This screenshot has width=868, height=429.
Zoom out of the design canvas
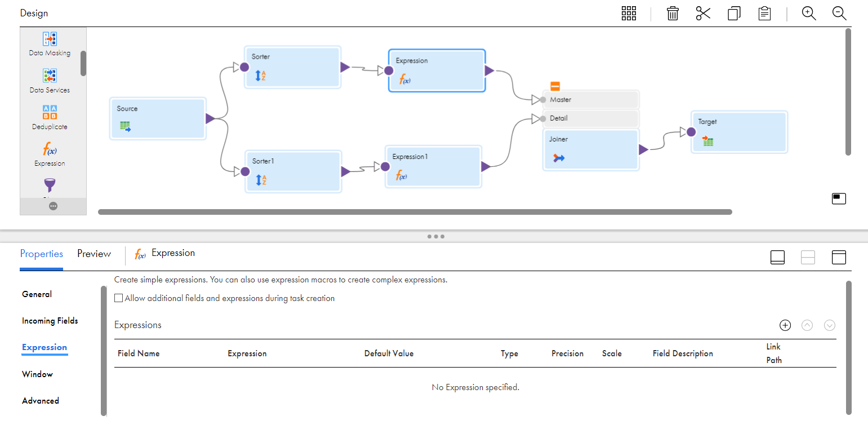tap(839, 14)
